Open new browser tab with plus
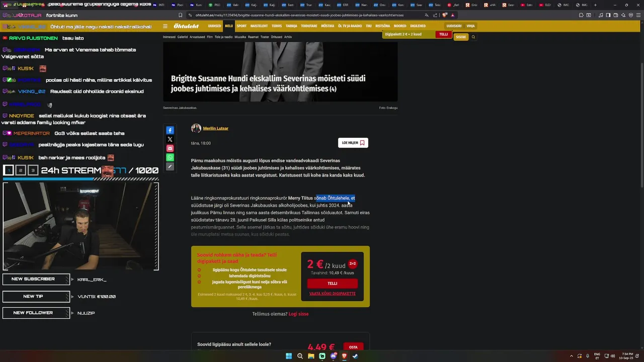The image size is (644, 362). coord(595,5)
